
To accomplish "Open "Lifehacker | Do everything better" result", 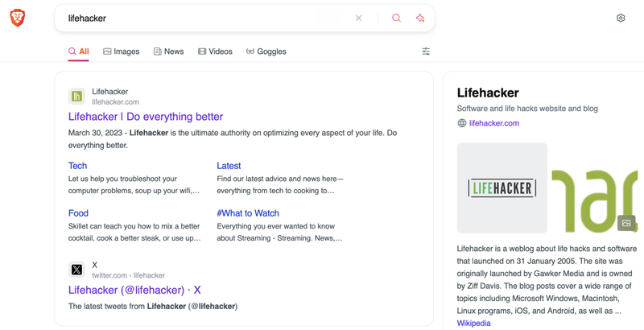I will point(146,117).
